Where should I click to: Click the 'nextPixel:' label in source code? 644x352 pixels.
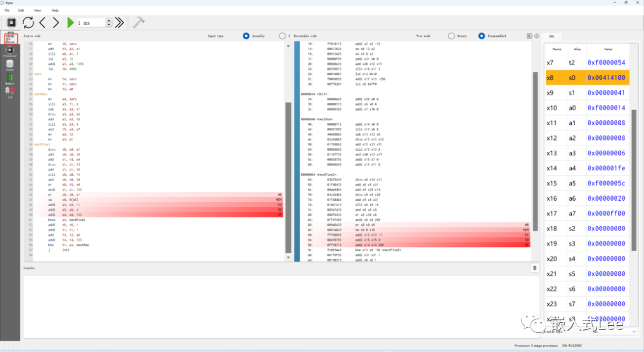tap(42, 144)
